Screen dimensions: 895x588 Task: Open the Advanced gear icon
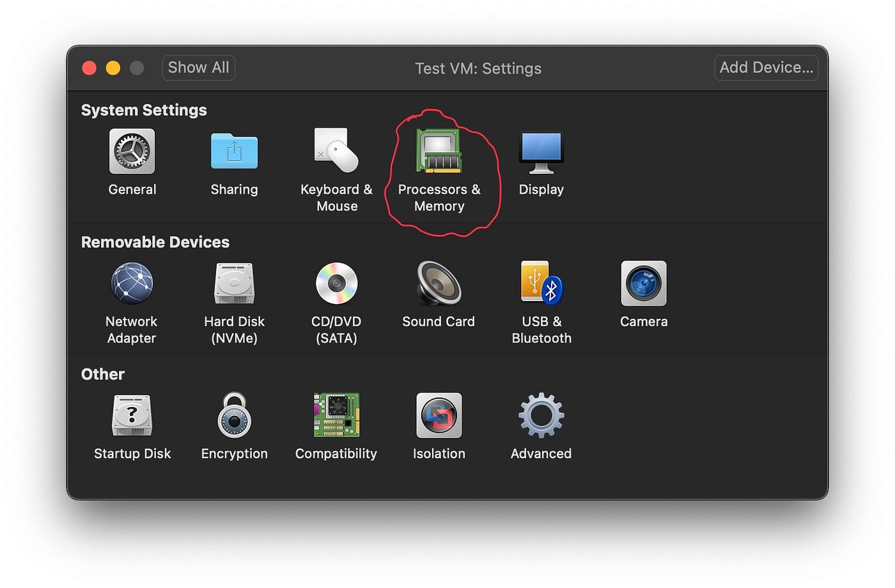tap(541, 415)
